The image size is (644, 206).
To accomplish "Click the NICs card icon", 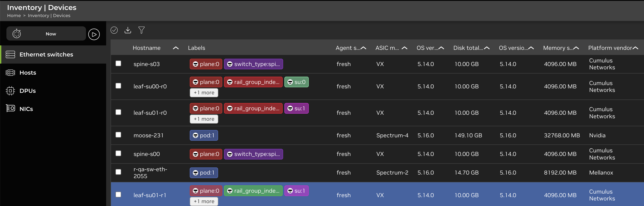I will tap(10, 109).
